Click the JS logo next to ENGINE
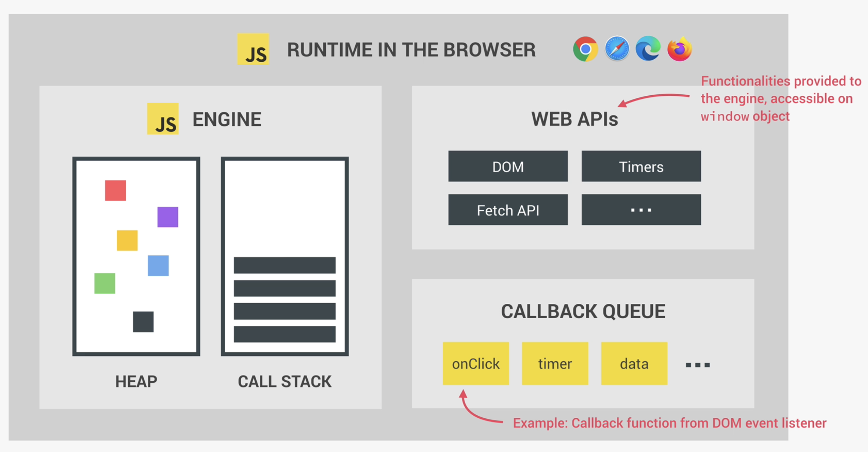 163,119
